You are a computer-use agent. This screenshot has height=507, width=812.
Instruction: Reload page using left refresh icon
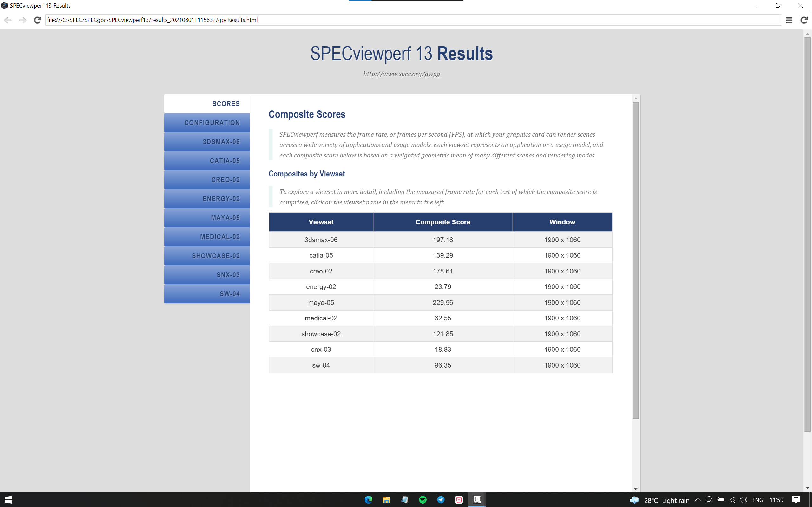click(x=37, y=20)
